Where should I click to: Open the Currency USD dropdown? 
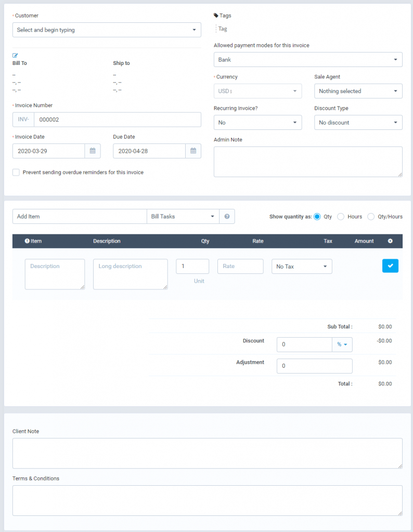pyautogui.click(x=258, y=91)
